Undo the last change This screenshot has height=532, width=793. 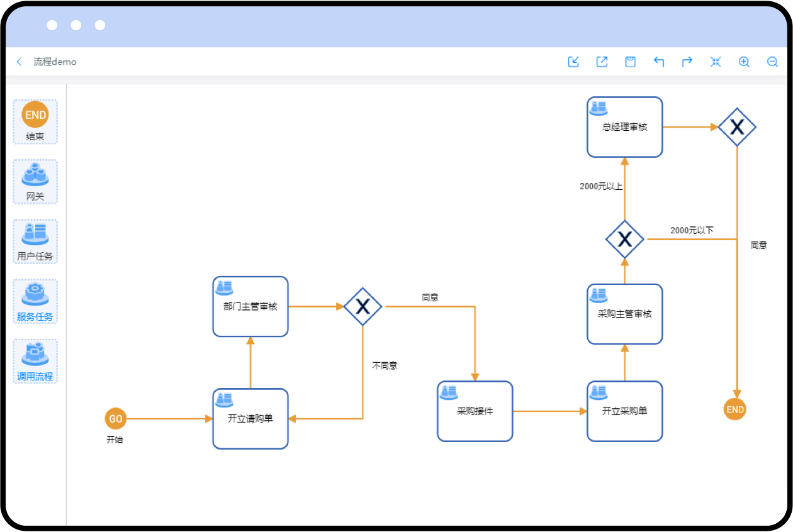tap(659, 62)
